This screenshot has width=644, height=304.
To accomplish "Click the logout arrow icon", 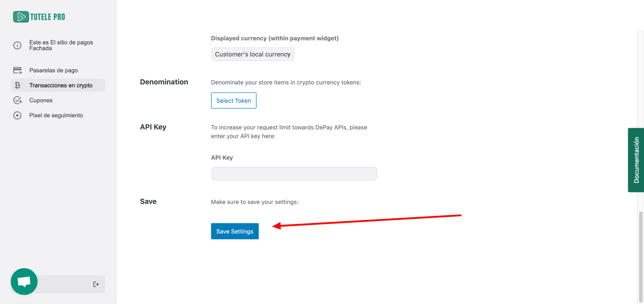I will [96, 284].
